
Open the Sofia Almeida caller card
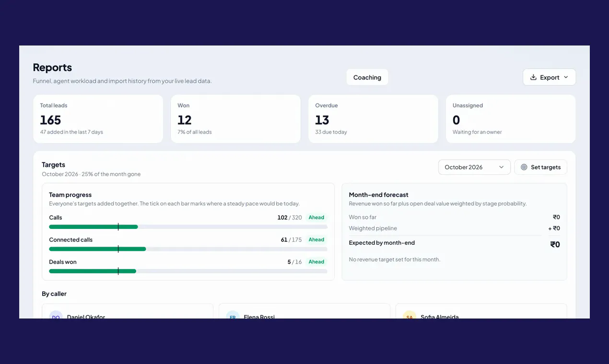[481, 311]
